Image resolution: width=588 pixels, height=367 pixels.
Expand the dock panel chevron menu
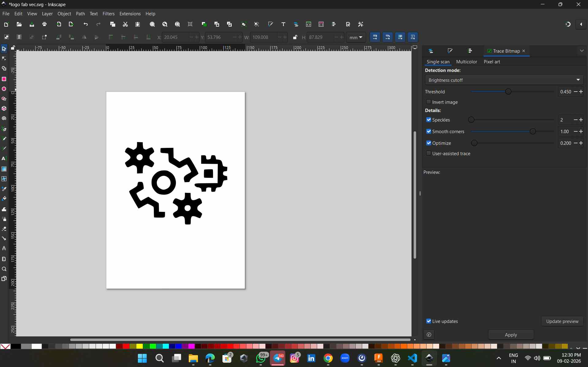[582, 51]
